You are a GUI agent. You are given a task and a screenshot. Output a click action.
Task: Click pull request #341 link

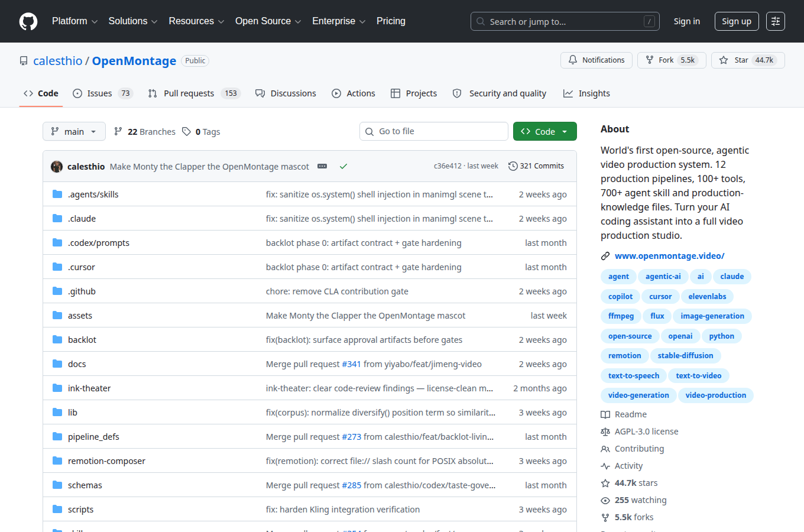point(351,364)
